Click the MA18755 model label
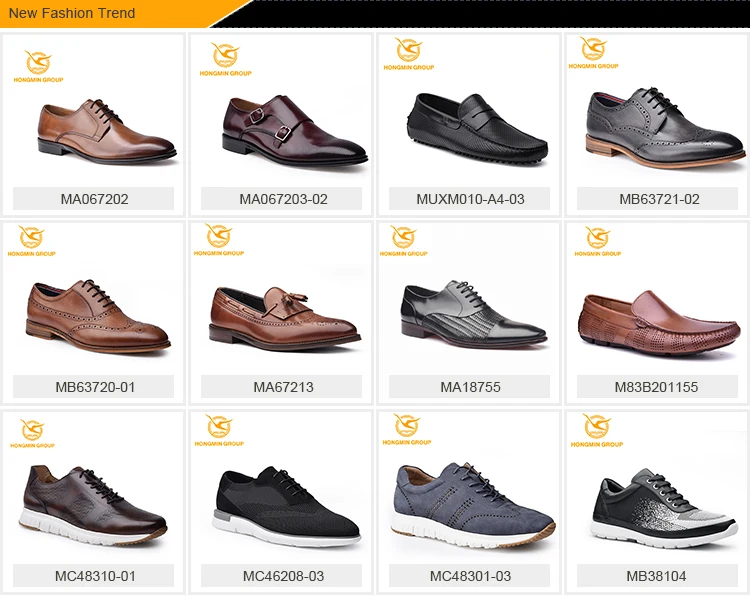 (x=470, y=387)
